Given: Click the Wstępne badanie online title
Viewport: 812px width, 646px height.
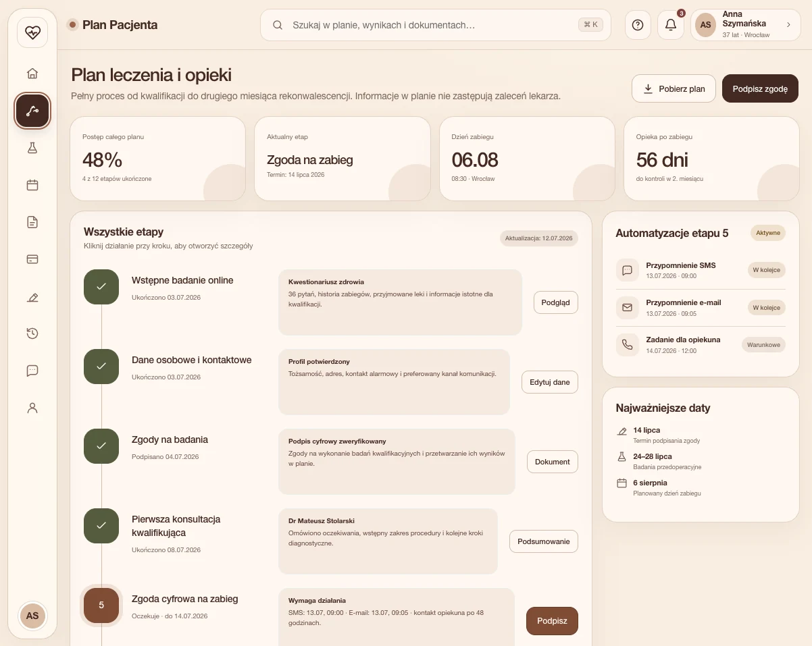Looking at the screenshot, I should 182,280.
